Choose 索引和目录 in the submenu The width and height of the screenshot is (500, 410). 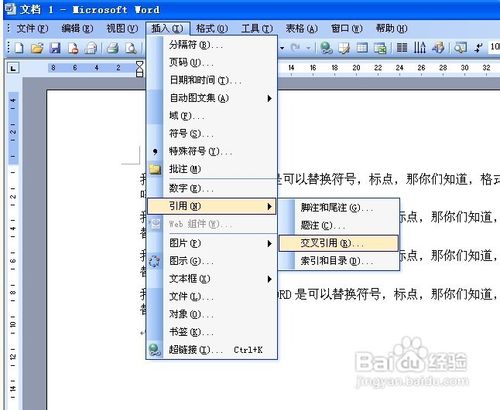tap(339, 261)
